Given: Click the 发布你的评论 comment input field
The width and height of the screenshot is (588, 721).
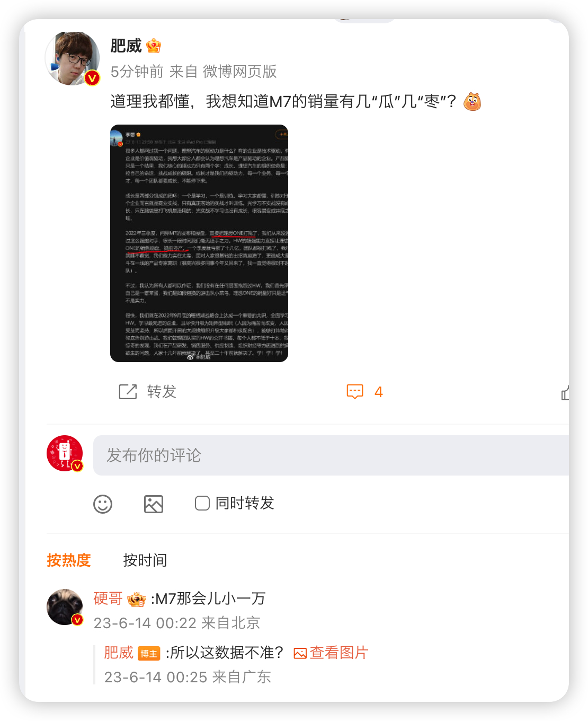Looking at the screenshot, I should (331, 455).
